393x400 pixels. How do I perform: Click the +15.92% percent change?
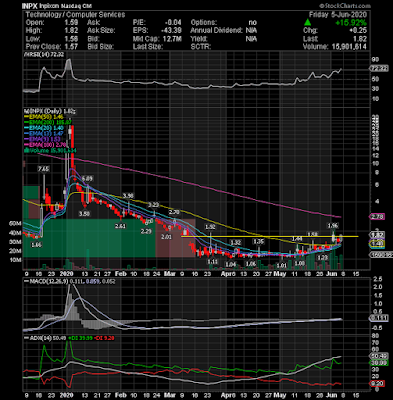(351, 23)
